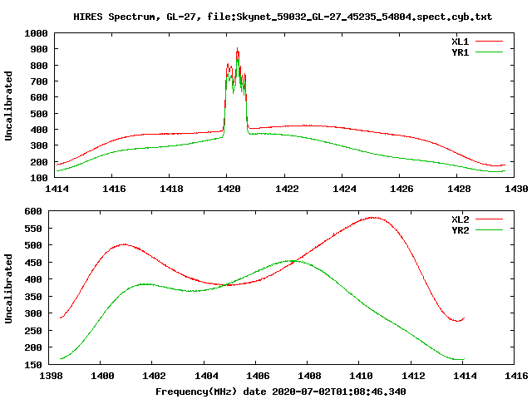Click the top plot 600 y-axis label
The width and height of the screenshot is (532, 399).
(39, 97)
